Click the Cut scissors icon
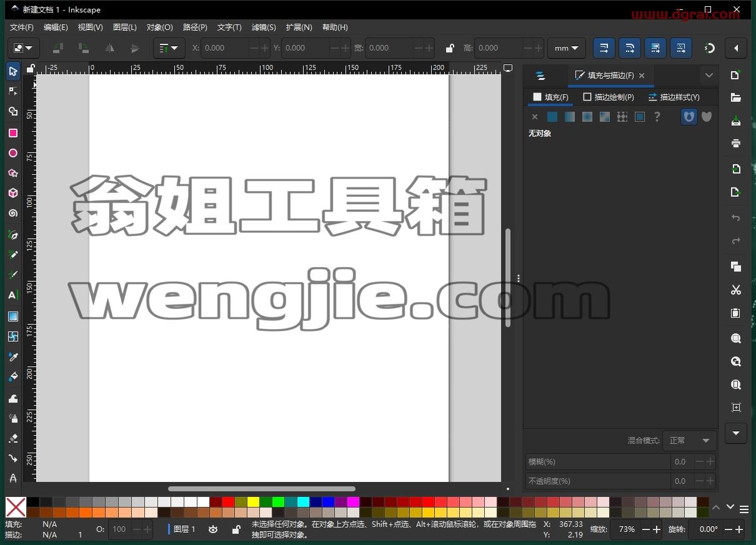The image size is (756, 545). click(735, 290)
